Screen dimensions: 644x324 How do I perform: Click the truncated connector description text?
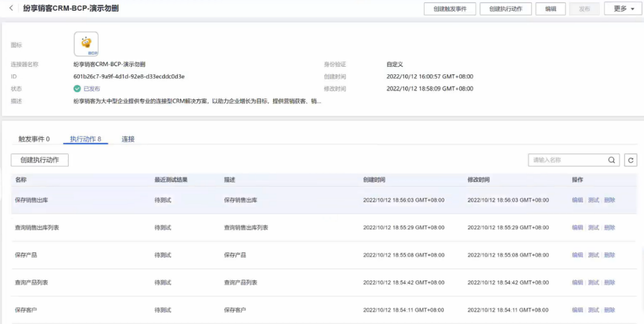click(197, 101)
